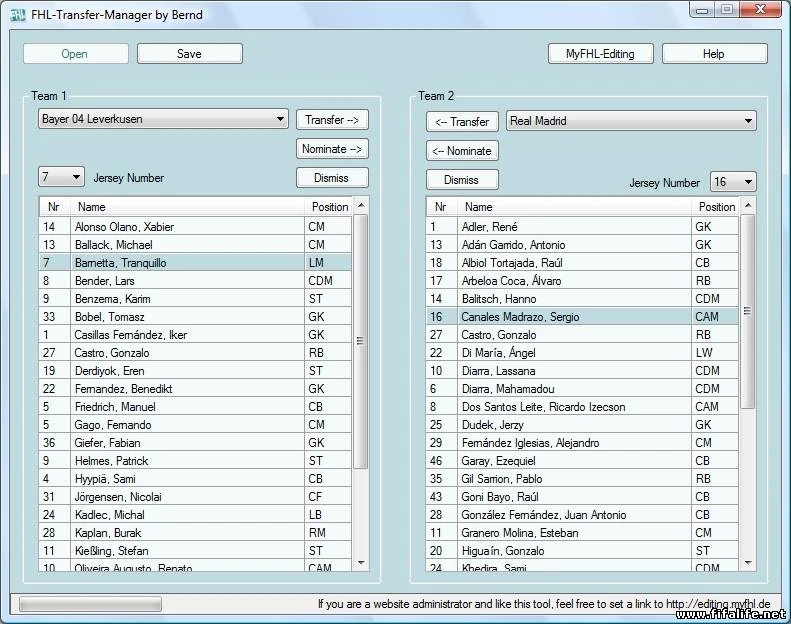Select Diarra, Mahamadou row
The image size is (791, 624).
click(583, 389)
